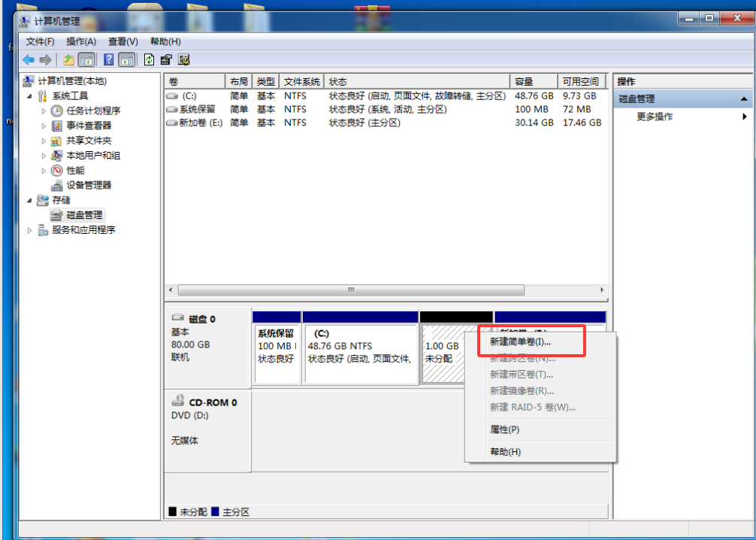
Task: Click the 事件查看器 icon in tree
Action: pos(57,126)
